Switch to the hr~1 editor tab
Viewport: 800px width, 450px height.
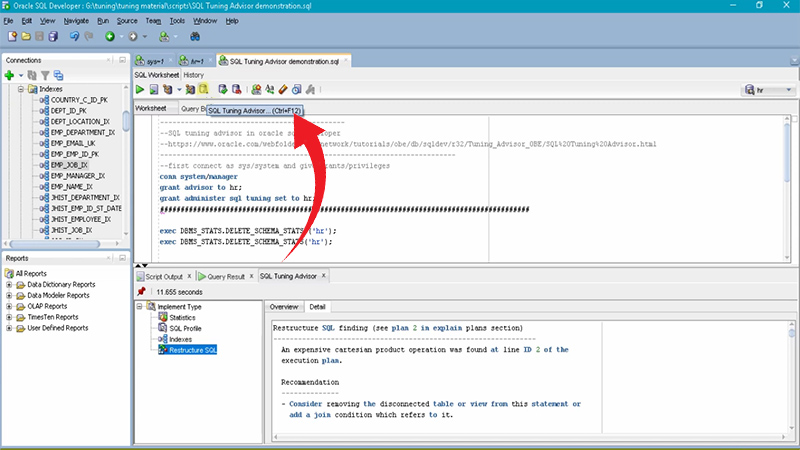pos(196,61)
